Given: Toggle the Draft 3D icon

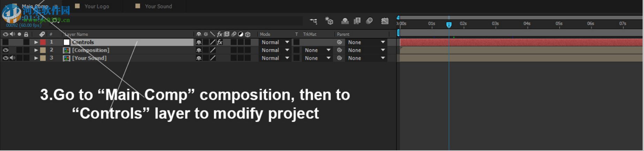Looking at the screenshot, I should pos(329,21).
